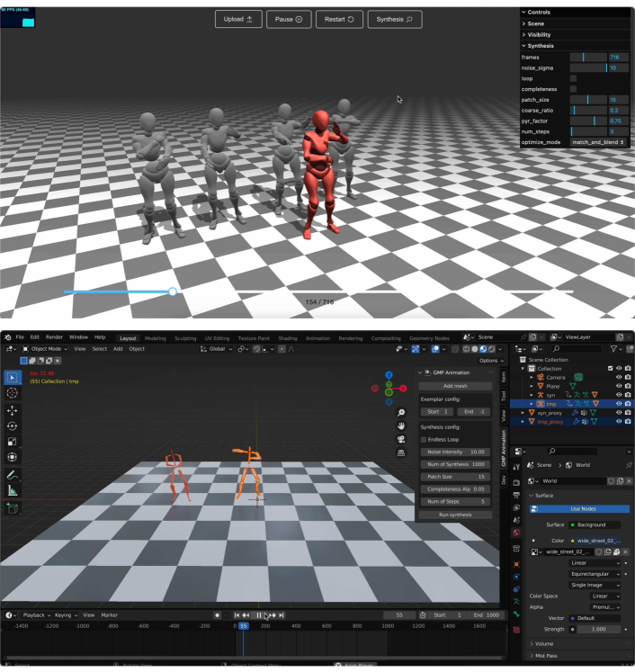Enable the Endless Loop checkbox

(424, 439)
